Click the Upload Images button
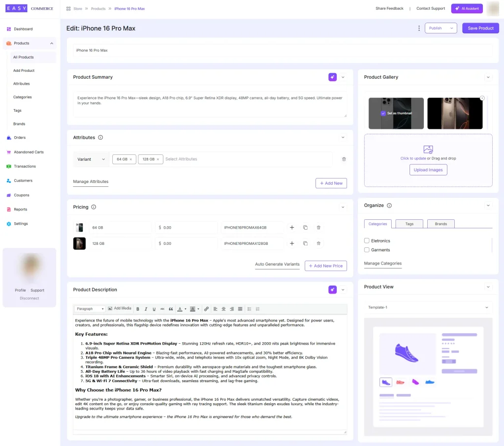The width and height of the screenshot is (504, 446). point(428,170)
